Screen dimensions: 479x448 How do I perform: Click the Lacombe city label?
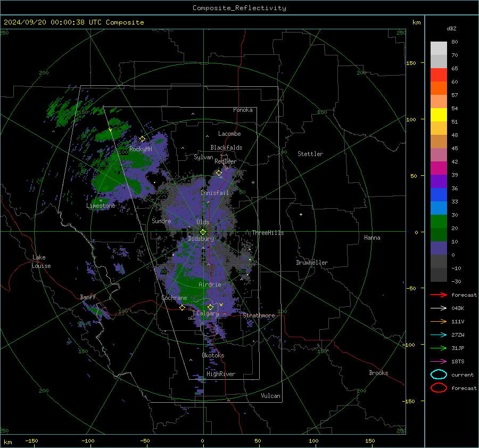(229, 134)
